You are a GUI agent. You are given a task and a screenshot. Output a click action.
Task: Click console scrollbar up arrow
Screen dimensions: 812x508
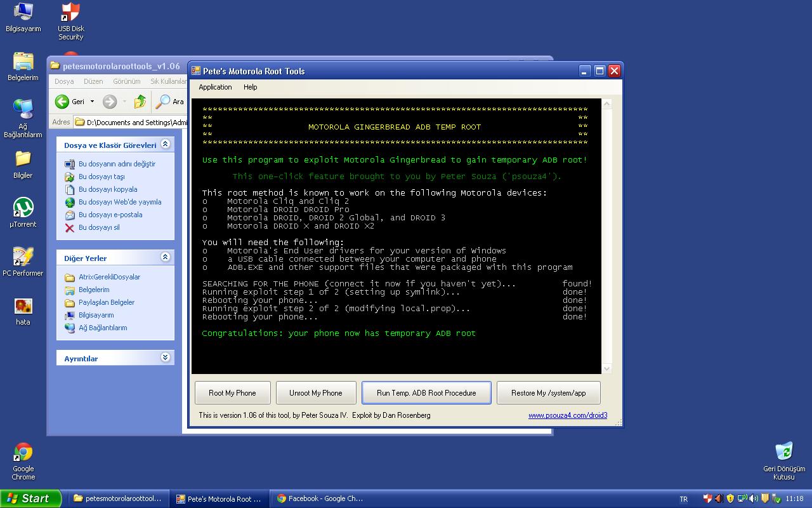(607, 104)
